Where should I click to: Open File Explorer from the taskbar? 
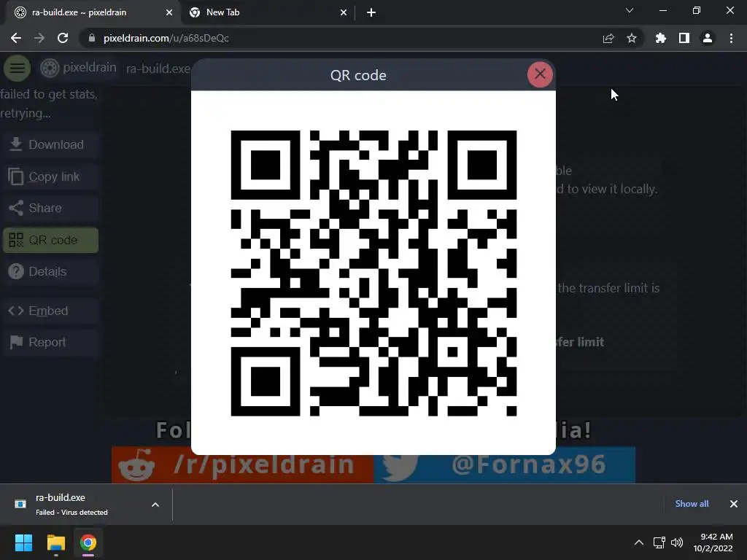pos(55,542)
